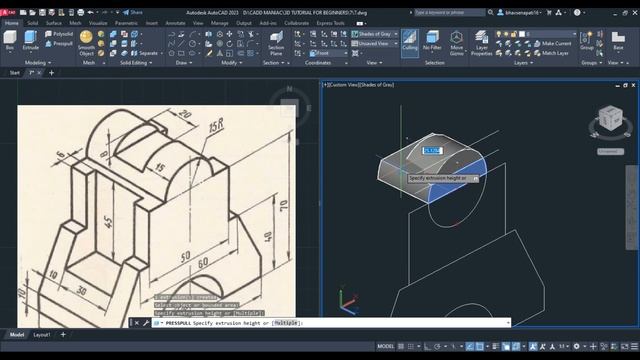Toggle MODEL space button in status bar

[x=385, y=347]
